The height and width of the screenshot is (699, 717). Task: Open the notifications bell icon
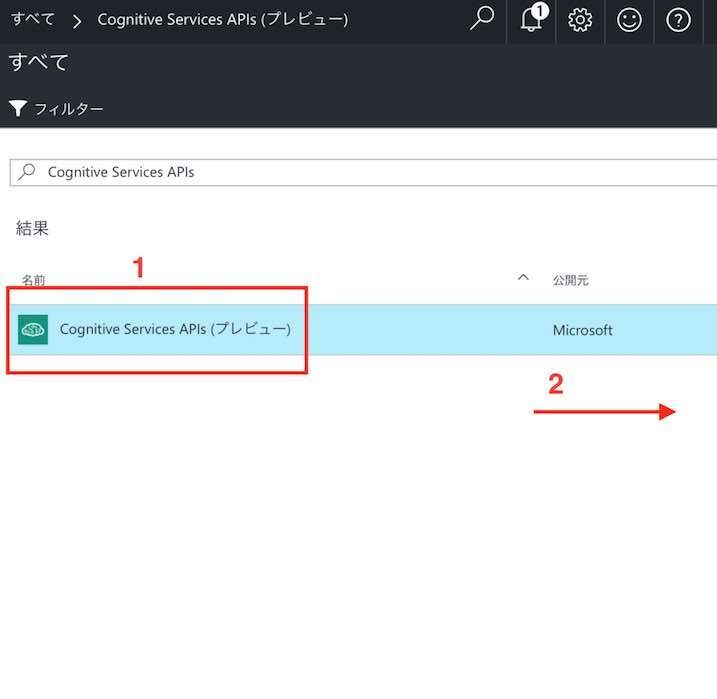coord(533,18)
